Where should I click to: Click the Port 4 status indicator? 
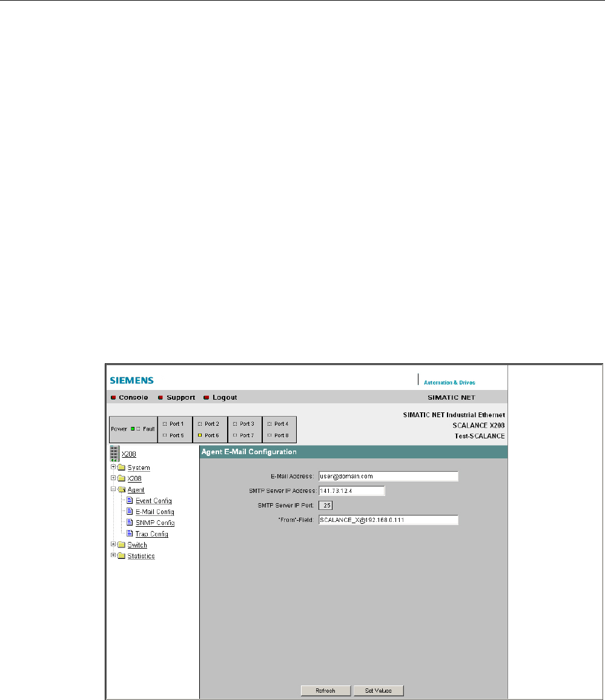(269, 424)
